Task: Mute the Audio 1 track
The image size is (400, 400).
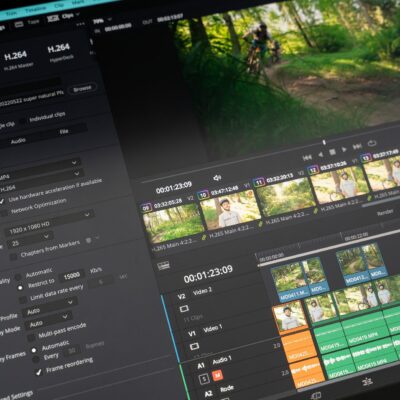Action: pos(217,376)
